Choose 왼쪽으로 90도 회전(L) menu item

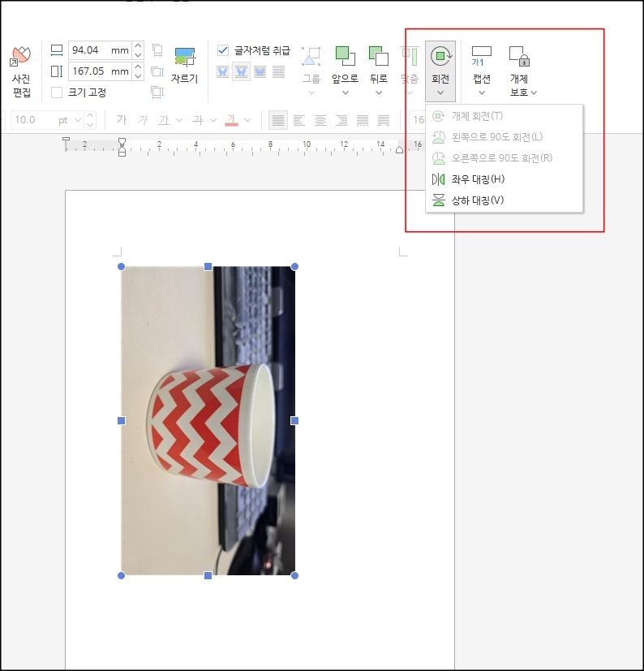coord(504,137)
